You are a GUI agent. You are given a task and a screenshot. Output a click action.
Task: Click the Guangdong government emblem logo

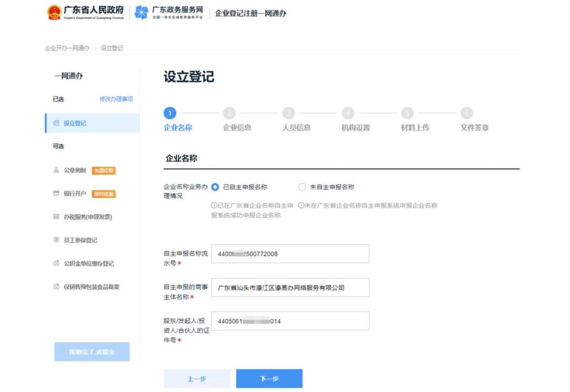pos(54,13)
